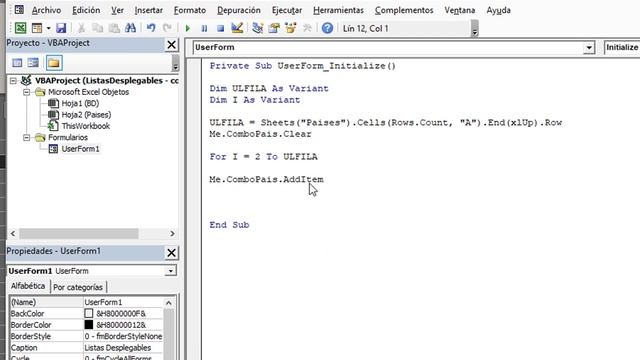The width and height of the screenshot is (640, 360).
Task: Click the Toolbox icon in toolbar
Action: 307,28
